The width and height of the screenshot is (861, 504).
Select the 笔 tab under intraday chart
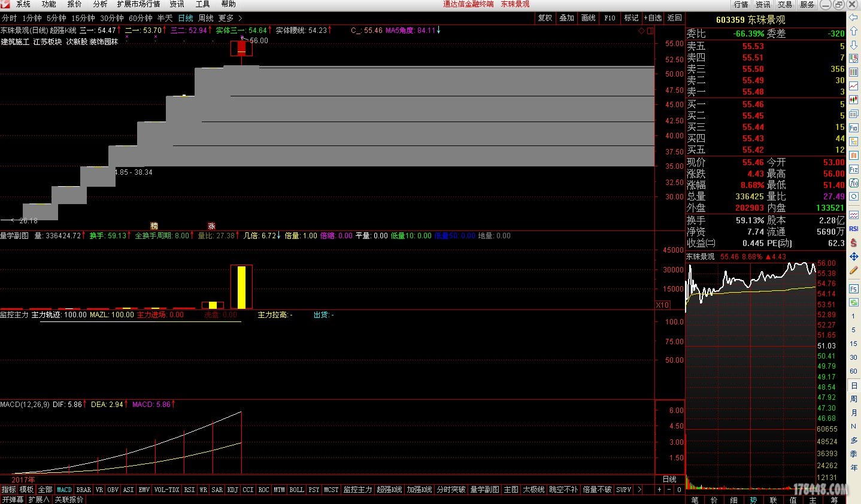695,500
